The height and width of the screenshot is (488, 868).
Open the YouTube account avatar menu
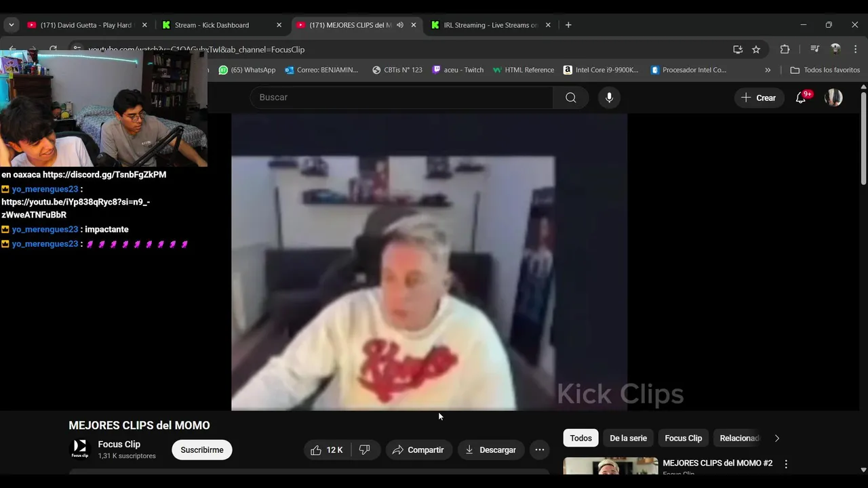pyautogui.click(x=833, y=98)
